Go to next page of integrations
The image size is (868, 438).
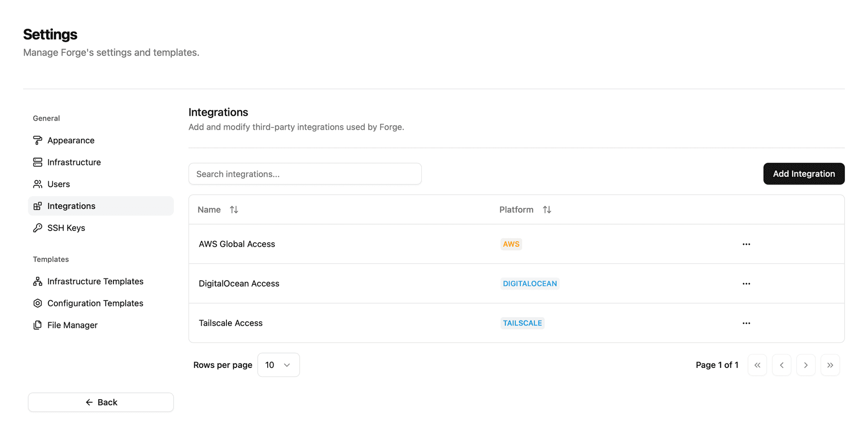coord(806,365)
